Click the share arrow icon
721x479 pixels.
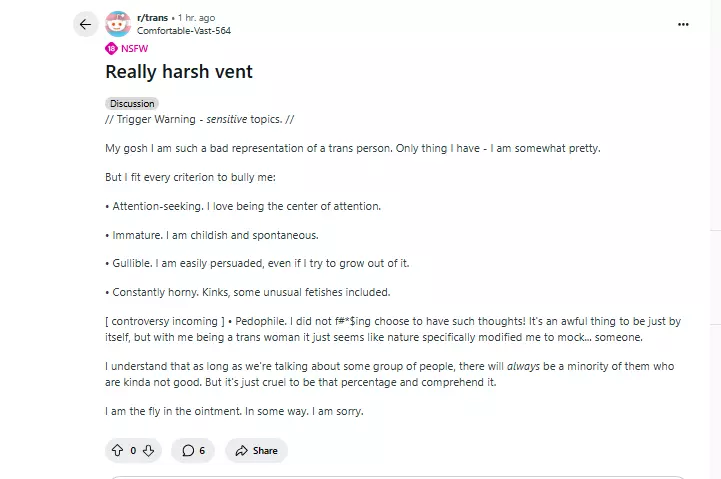(241, 451)
